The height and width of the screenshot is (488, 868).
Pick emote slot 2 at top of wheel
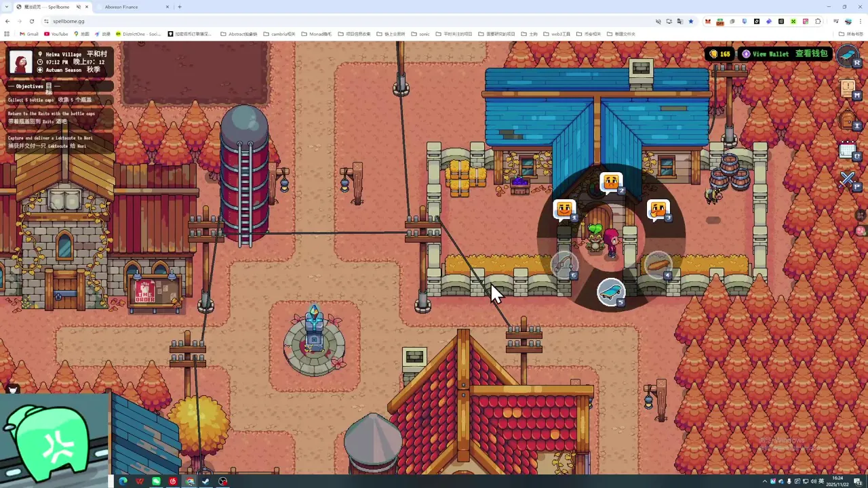click(611, 182)
